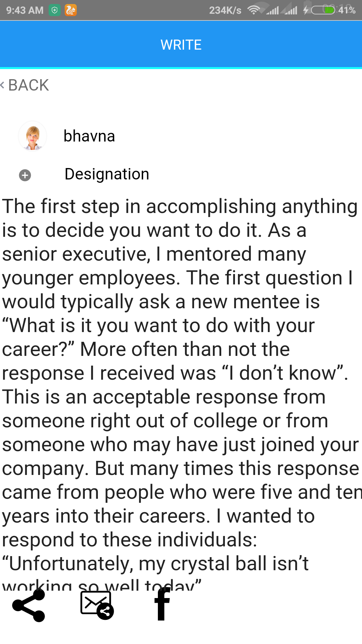Screen dimensions: 362x644
Task: Tap the green security shield status icon
Action: pyautogui.click(x=55, y=10)
